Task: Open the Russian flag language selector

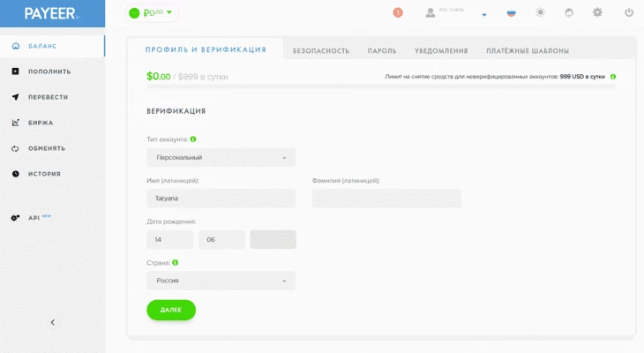Action: (x=511, y=13)
